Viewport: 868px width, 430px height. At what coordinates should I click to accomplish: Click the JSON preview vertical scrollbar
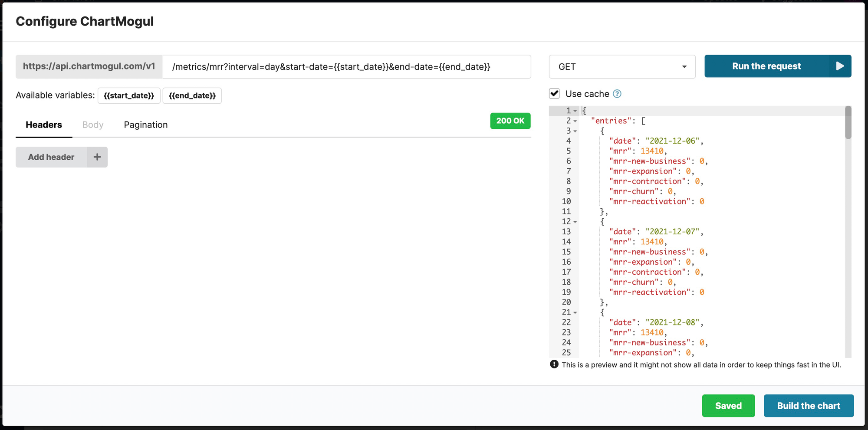848,123
